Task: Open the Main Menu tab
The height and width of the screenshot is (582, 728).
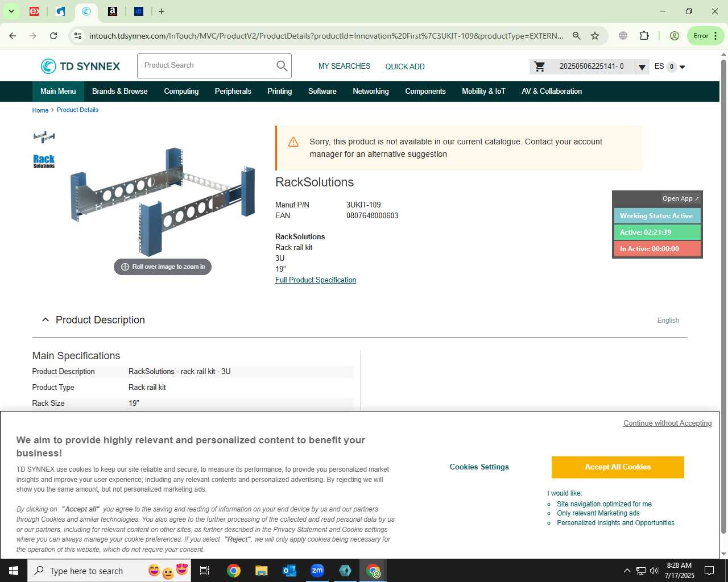Action: click(58, 91)
